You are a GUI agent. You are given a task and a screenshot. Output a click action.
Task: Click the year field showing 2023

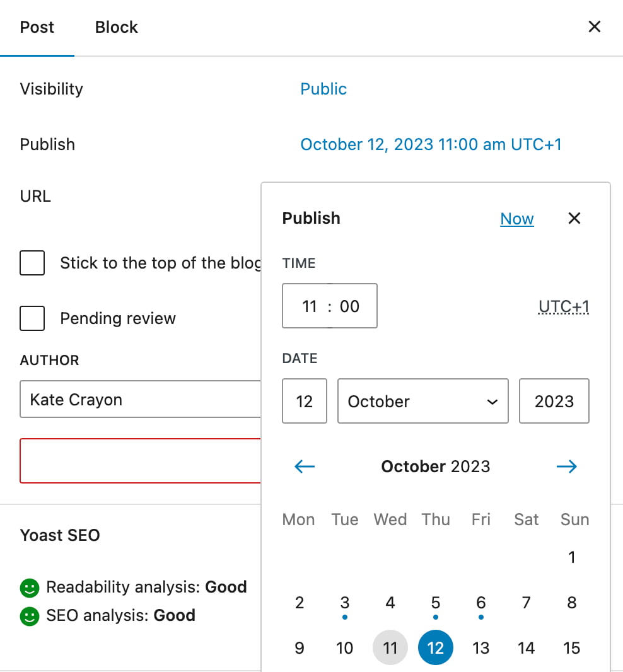click(554, 401)
